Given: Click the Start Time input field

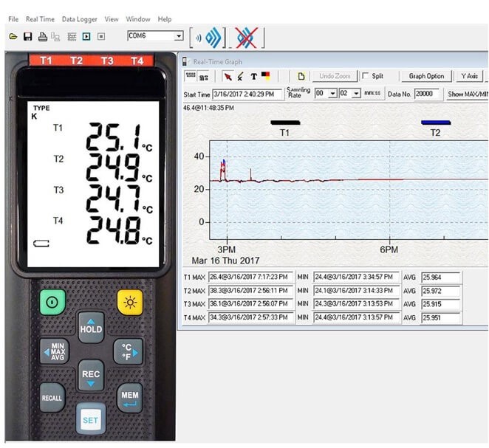Looking at the screenshot, I should (247, 94).
